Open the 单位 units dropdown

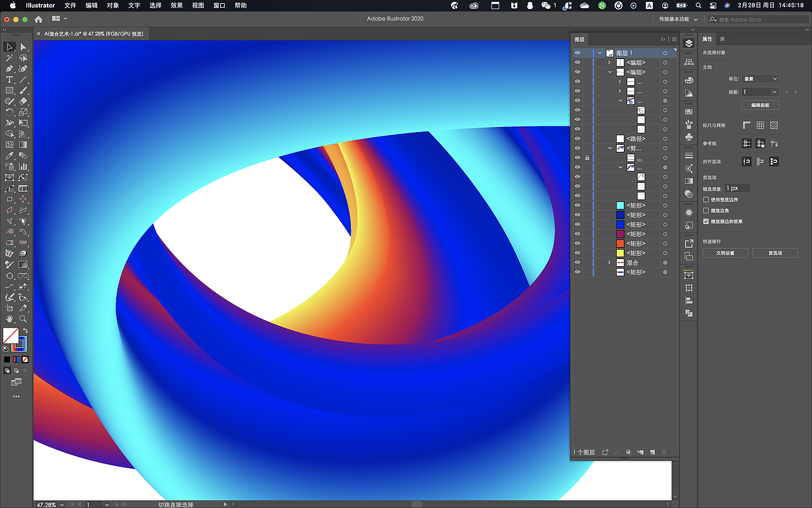[761, 79]
